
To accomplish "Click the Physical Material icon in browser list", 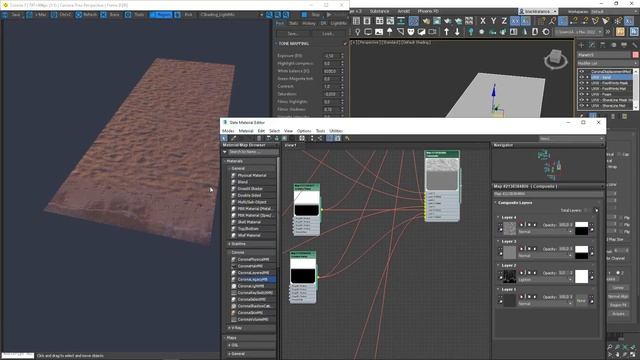I will (x=234, y=176).
